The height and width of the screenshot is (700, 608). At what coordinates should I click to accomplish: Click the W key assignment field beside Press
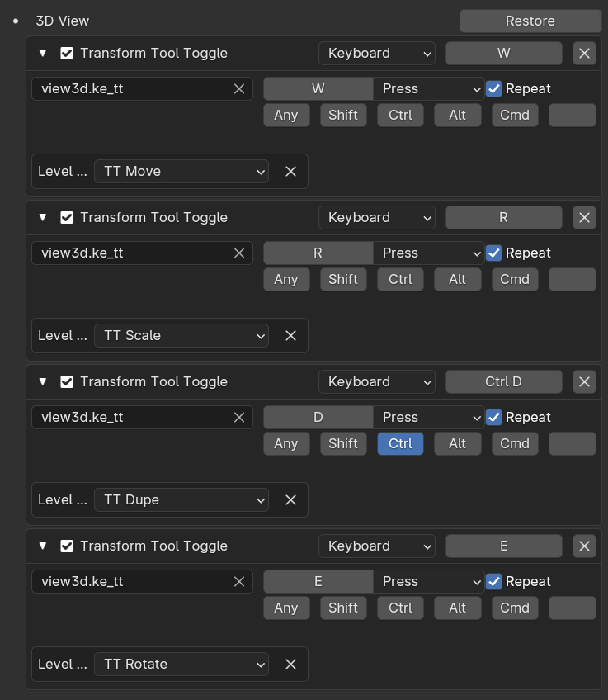(x=318, y=89)
